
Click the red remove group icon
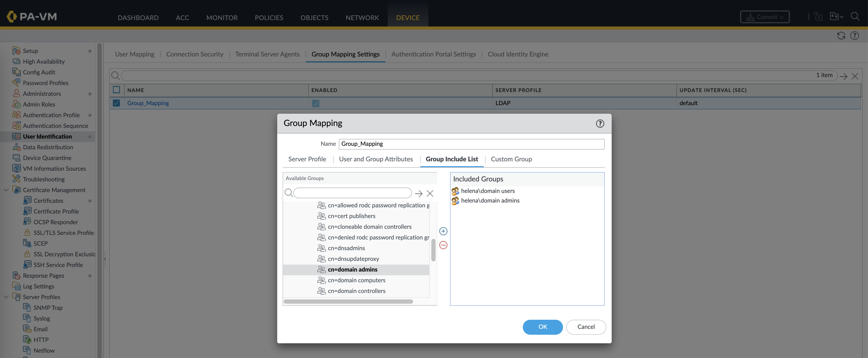[x=443, y=245]
